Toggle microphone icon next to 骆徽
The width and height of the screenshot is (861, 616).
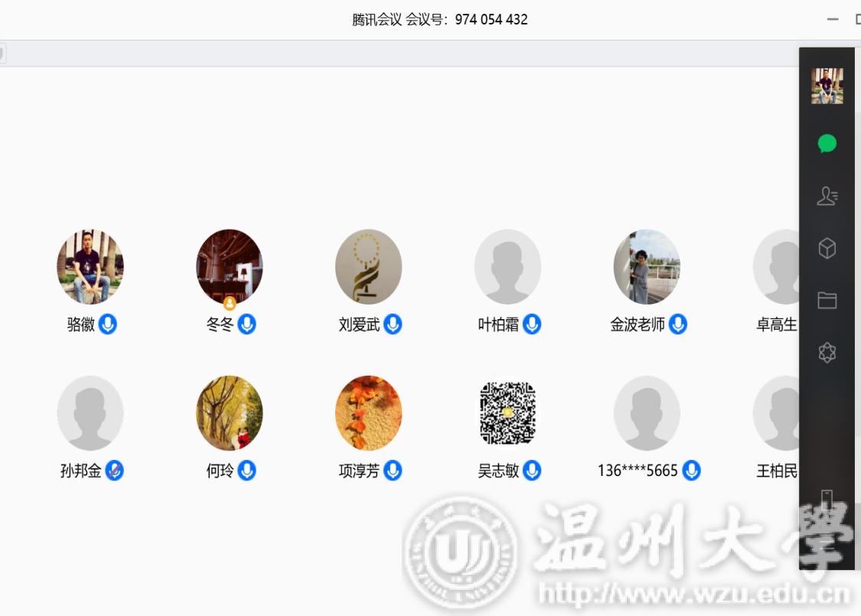[x=108, y=324]
